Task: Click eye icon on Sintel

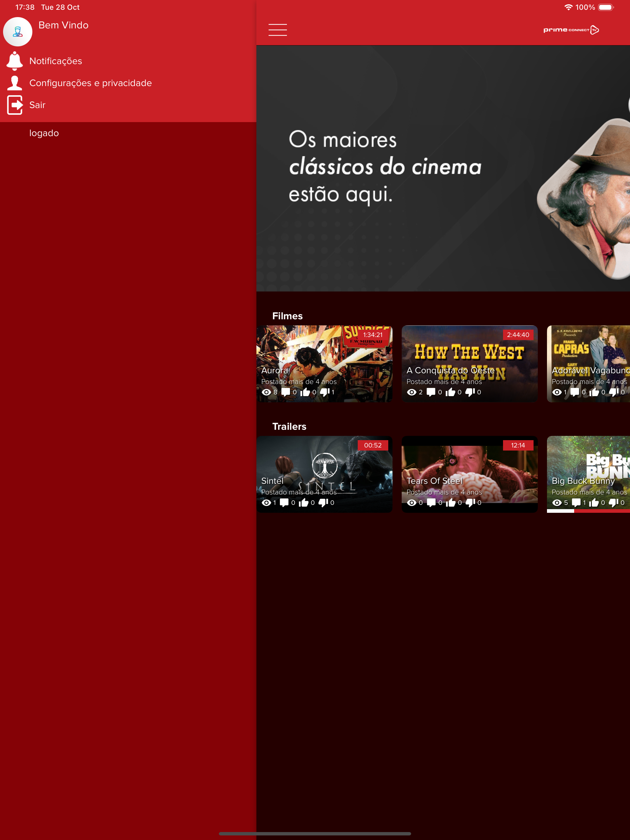Action: click(x=266, y=503)
